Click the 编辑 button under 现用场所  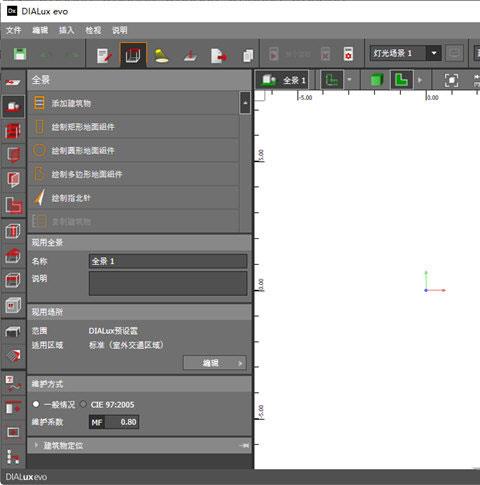point(215,363)
